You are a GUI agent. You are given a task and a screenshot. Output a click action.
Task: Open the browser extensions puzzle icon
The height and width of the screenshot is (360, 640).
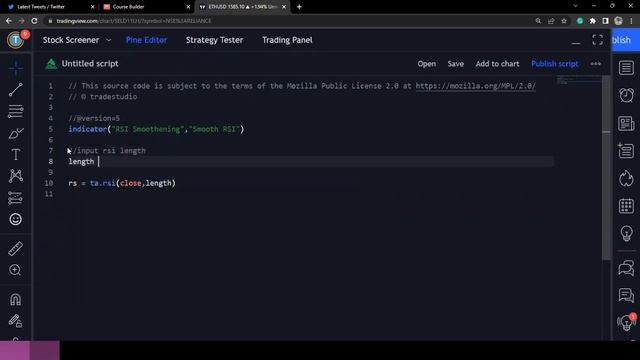(x=593, y=21)
